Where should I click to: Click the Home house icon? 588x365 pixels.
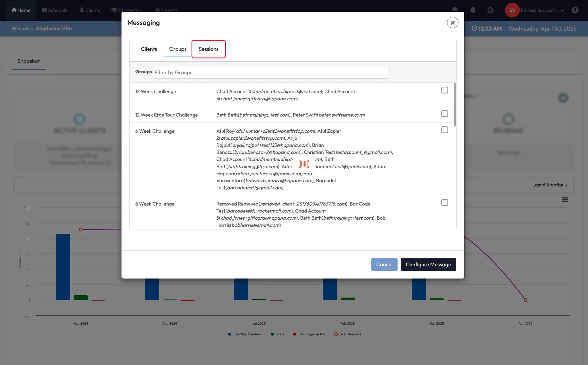[x=14, y=10]
